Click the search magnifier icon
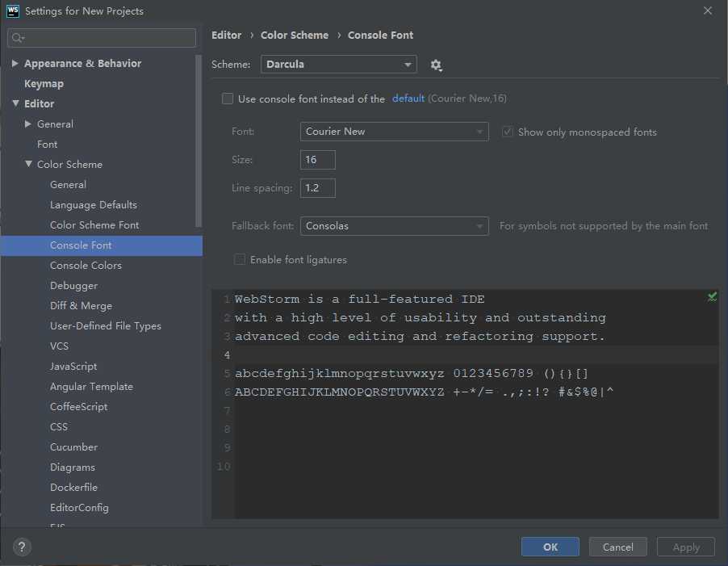 18,38
